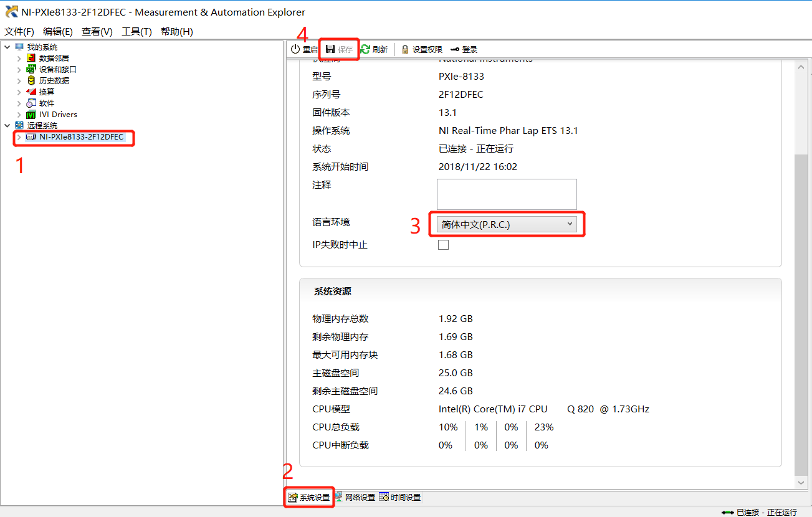
Task: Expand the IVI Drivers tree node
Action: 19,115
